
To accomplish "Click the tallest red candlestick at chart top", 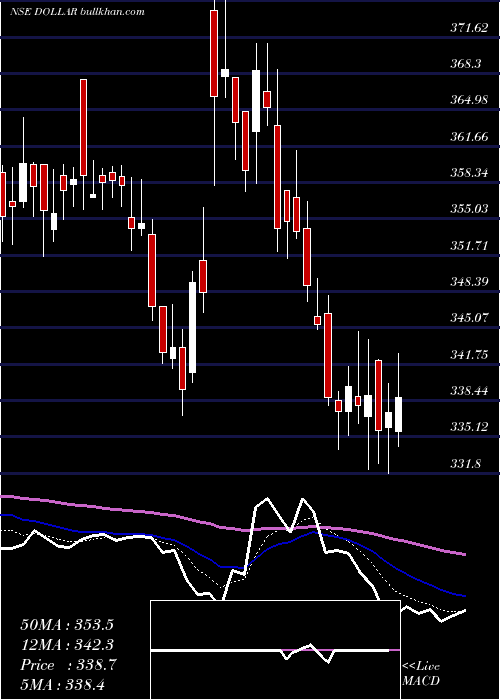I will [x=214, y=54].
